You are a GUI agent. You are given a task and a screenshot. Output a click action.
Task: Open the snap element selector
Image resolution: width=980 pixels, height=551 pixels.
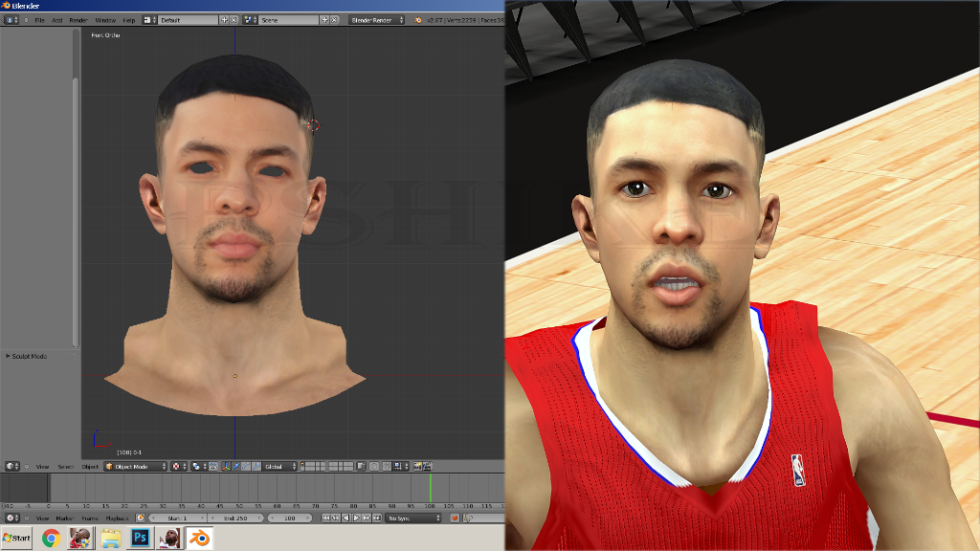tap(401, 466)
